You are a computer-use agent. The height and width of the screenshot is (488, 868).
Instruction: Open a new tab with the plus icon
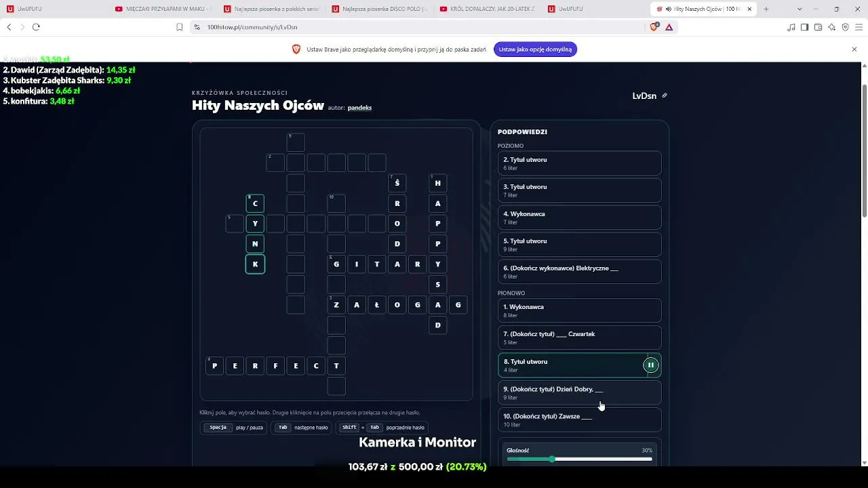point(766,9)
